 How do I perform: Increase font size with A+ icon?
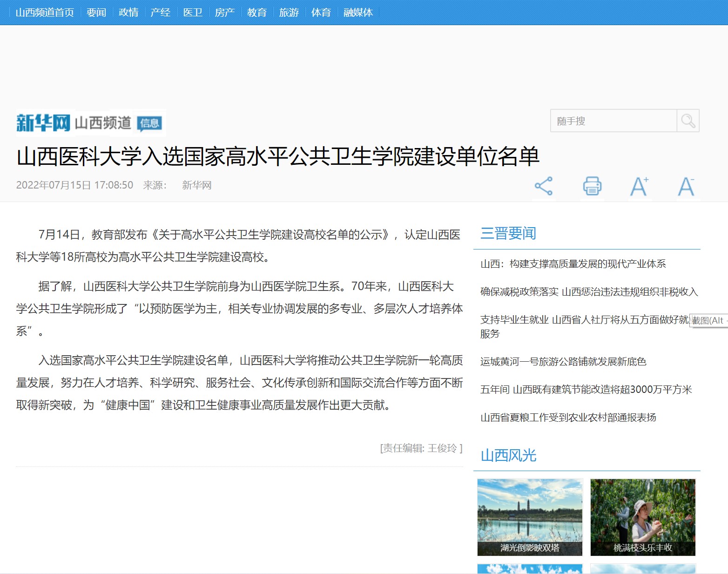[x=639, y=186]
